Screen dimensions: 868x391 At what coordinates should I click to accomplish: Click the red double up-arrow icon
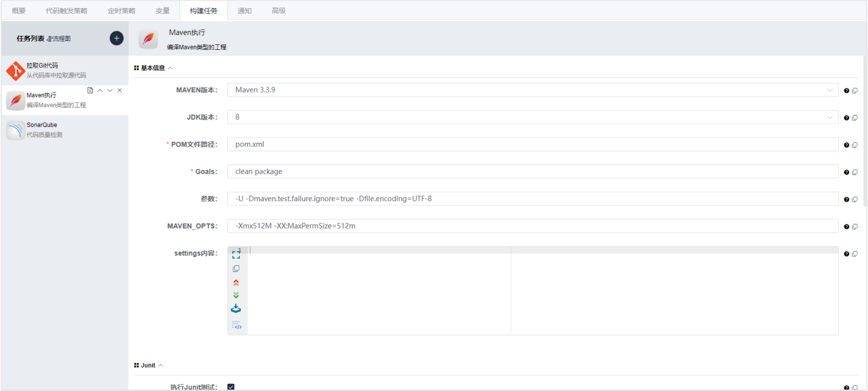pos(236,283)
